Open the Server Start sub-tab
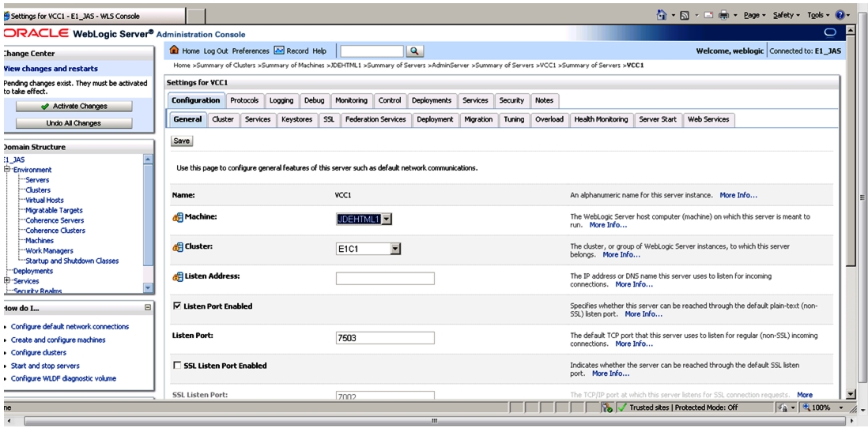 click(658, 119)
